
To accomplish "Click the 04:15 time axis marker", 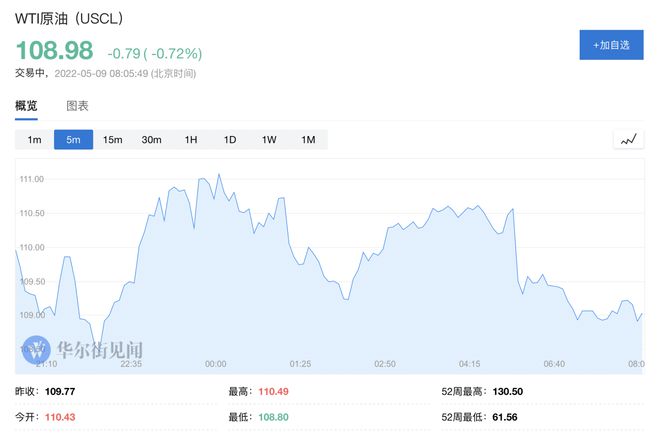I will click(x=469, y=364).
